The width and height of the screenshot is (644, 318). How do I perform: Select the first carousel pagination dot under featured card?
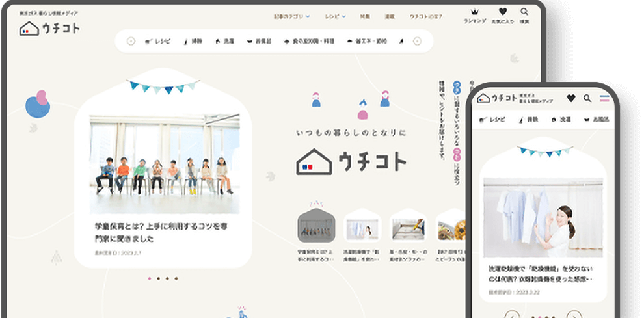150,278
